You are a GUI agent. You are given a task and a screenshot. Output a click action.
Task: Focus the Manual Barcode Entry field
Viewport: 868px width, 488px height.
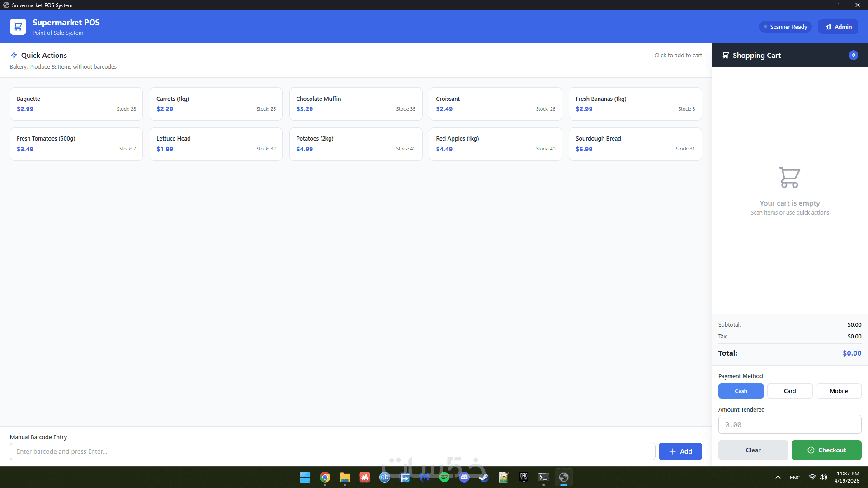tap(332, 451)
